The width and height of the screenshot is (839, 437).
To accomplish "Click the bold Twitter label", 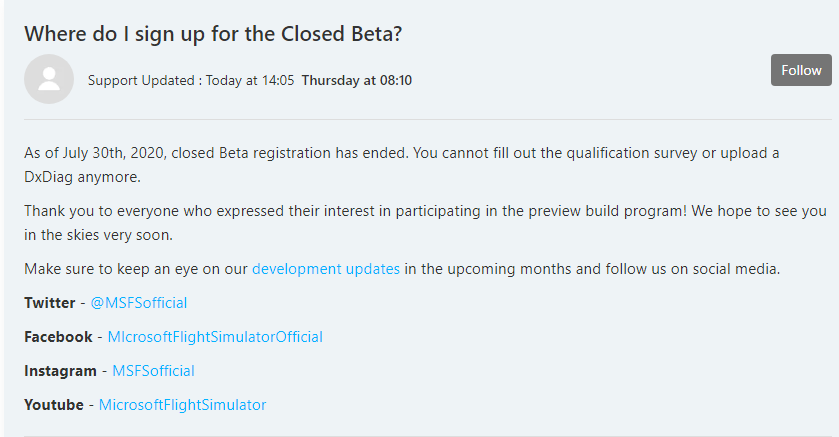I will [x=50, y=302].
